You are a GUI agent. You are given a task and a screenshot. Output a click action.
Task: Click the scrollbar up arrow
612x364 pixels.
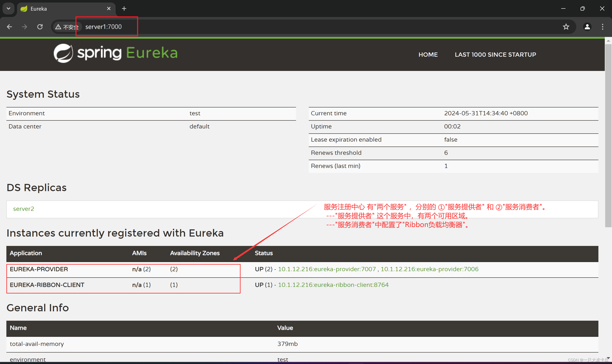608,41
